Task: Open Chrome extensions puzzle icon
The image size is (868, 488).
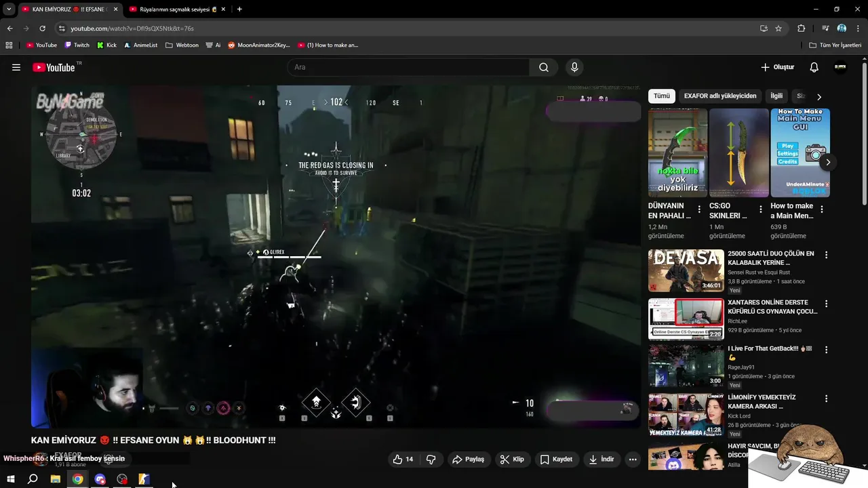Action: [802, 28]
